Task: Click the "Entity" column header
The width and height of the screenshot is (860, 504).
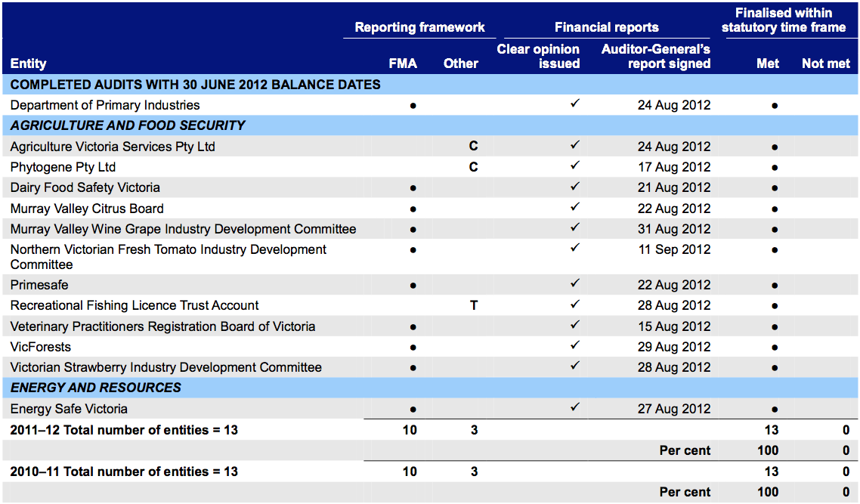Action: click(28, 63)
